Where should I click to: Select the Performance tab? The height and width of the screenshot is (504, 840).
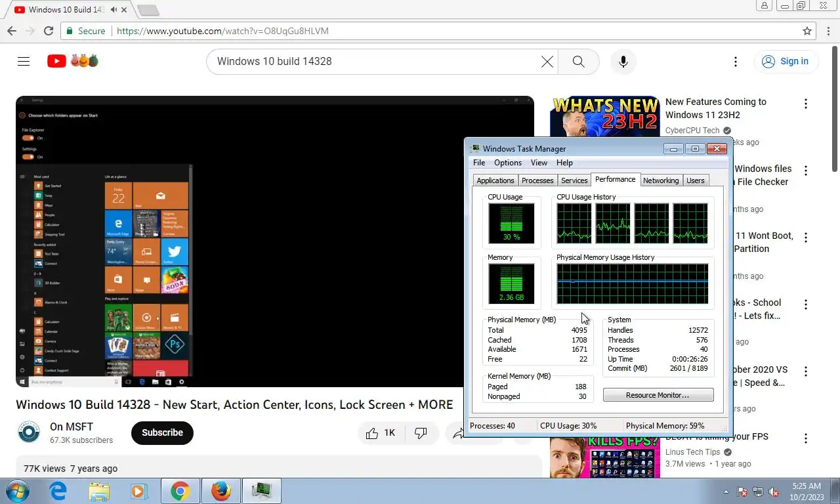click(x=615, y=179)
